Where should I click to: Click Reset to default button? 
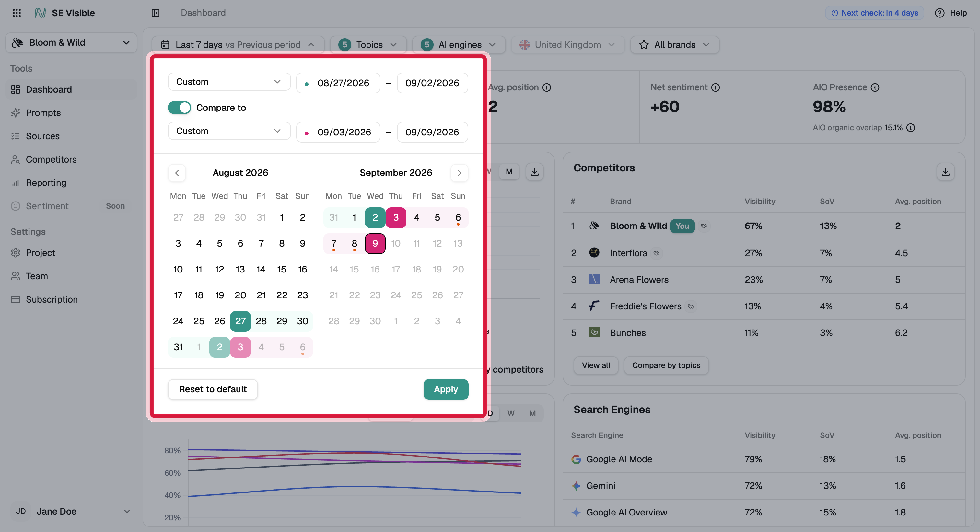click(x=213, y=389)
